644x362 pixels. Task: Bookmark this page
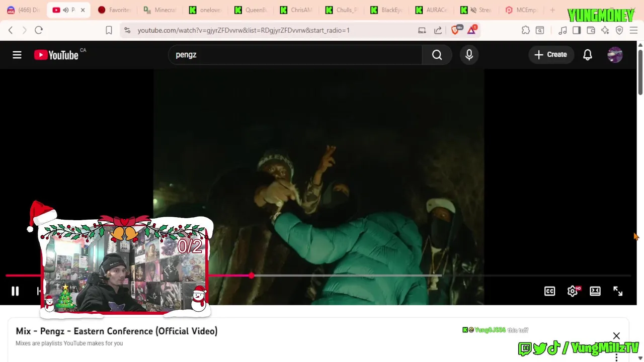109,30
